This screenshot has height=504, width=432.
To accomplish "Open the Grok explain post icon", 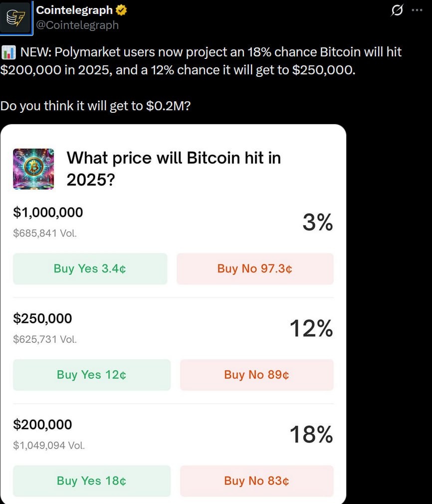I will (x=397, y=10).
